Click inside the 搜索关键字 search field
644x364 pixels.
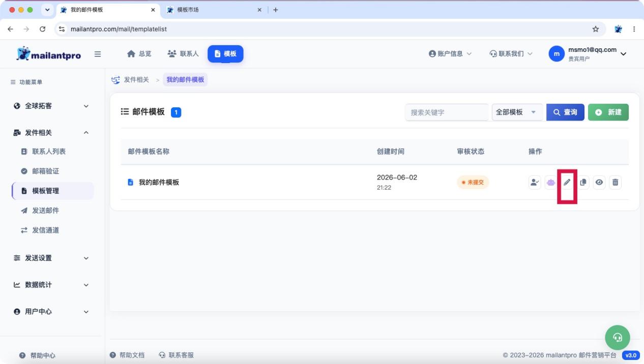point(447,112)
